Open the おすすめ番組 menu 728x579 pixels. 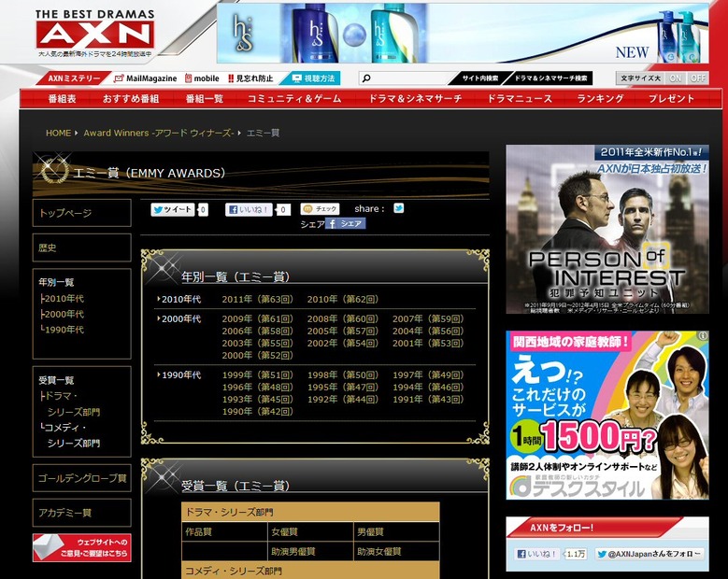131,99
